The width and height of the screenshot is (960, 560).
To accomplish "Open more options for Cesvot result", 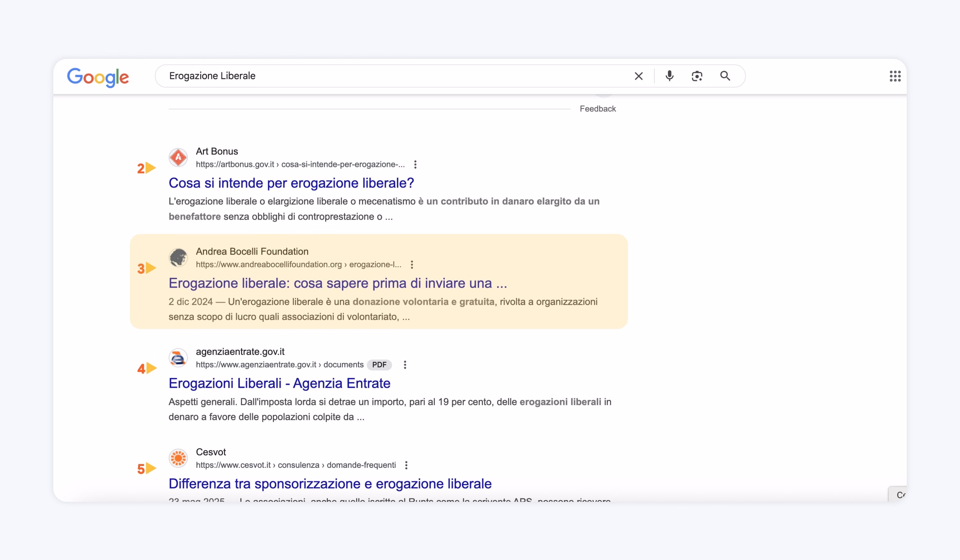I will pyautogui.click(x=406, y=465).
